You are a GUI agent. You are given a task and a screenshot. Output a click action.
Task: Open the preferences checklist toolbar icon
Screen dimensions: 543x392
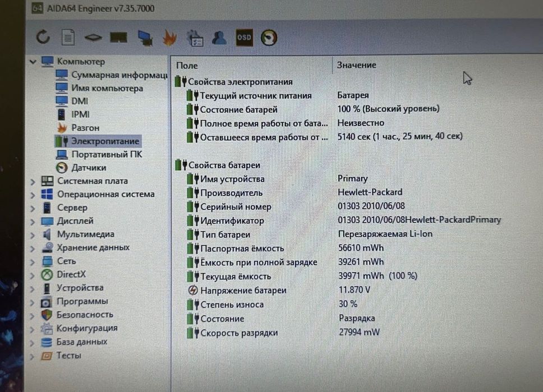click(x=195, y=38)
